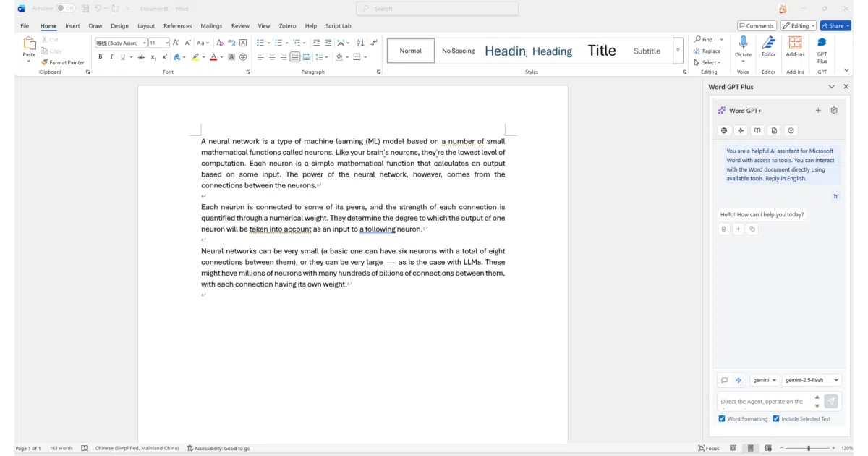Start a new chat with plus icon
Viewport: 868px width, 456px height.
pyautogui.click(x=818, y=111)
